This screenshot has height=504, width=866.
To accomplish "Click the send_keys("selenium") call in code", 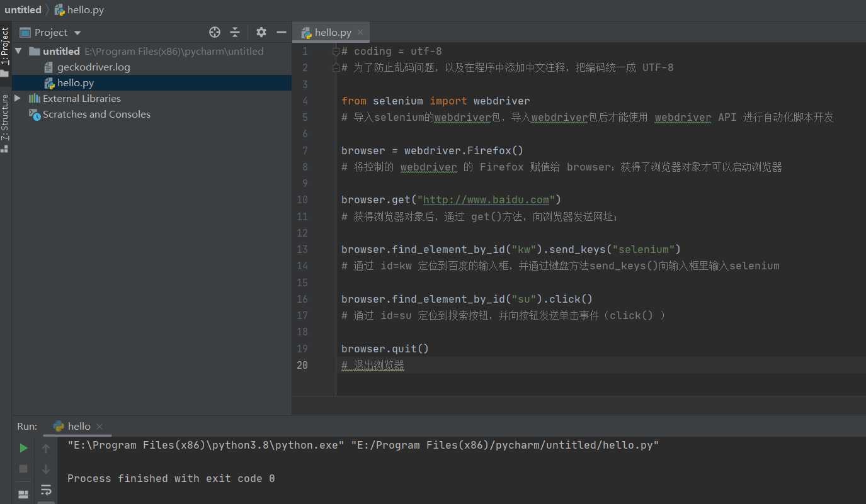I will coord(615,249).
